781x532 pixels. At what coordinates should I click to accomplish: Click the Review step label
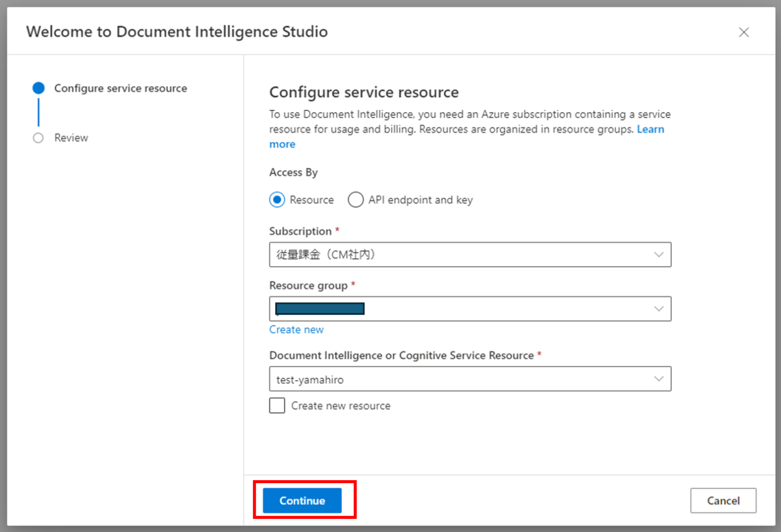point(71,138)
